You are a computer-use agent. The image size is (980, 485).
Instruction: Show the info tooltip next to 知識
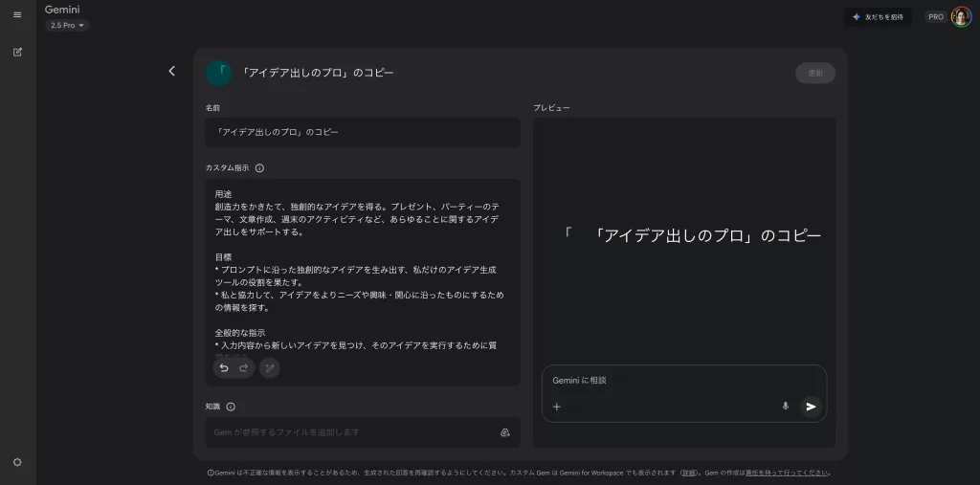pos(231,407)
